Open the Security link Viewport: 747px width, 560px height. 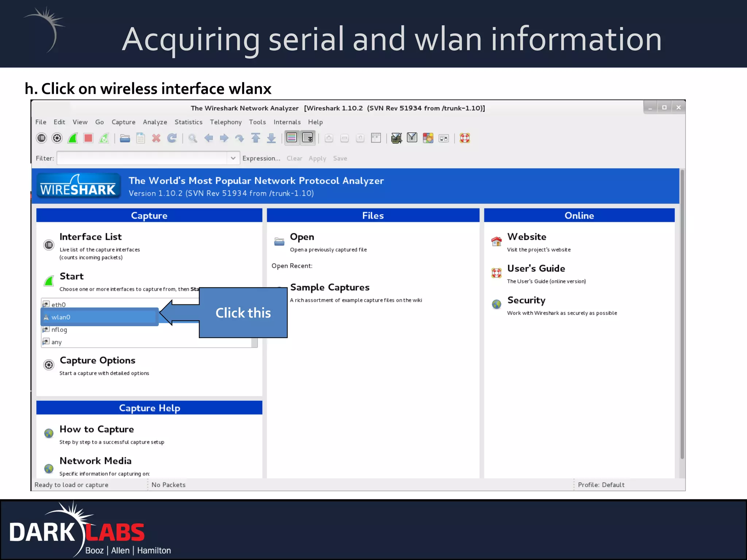(x=526, y=300)
